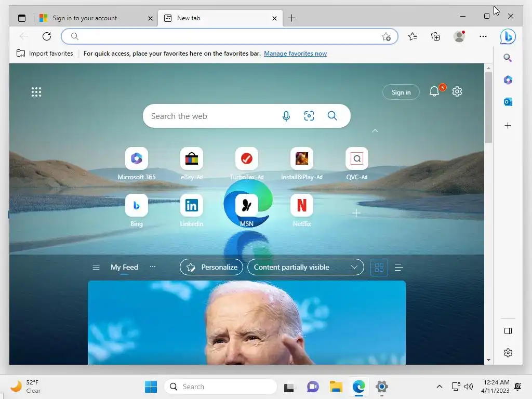
Task: Open Settings and more ellipsis menu
Action: (x=483, y=36)
